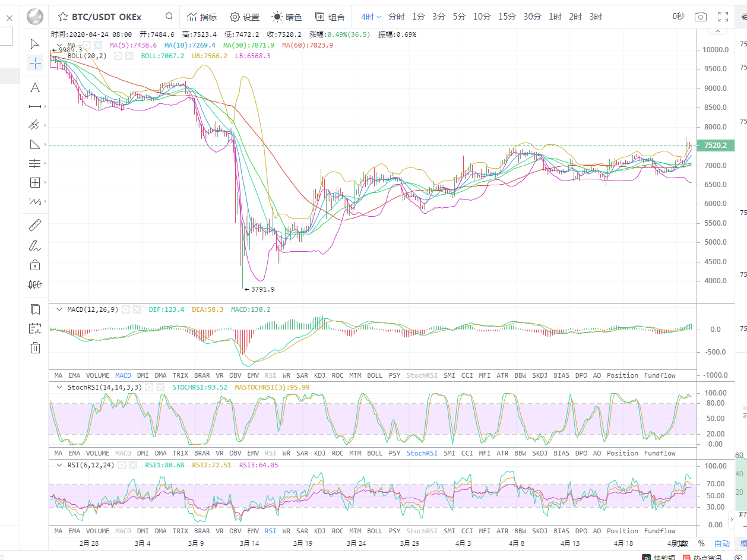747x560 pixels.
Task: Toggle percent scale with % button
Action: [x=701, y=543]
